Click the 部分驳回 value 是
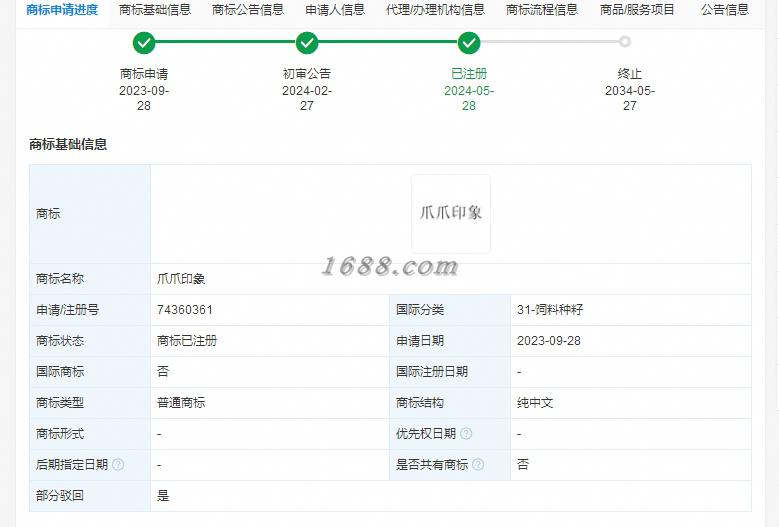 tap(163, 496)
